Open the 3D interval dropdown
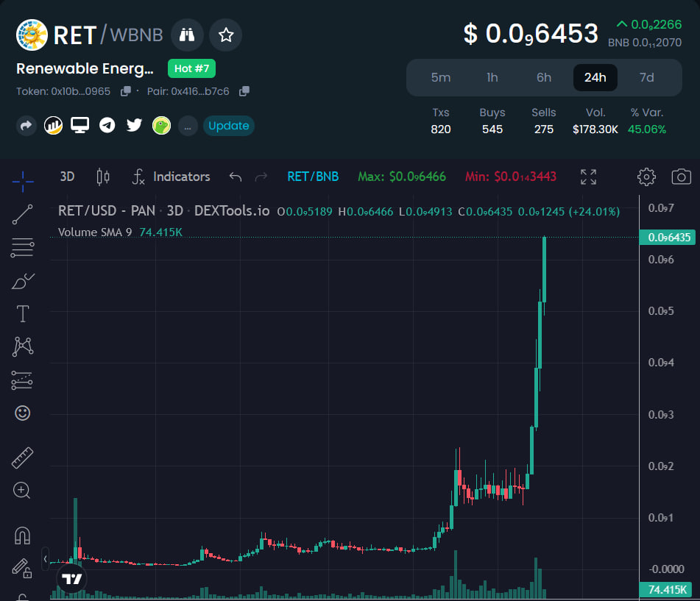 68,177
